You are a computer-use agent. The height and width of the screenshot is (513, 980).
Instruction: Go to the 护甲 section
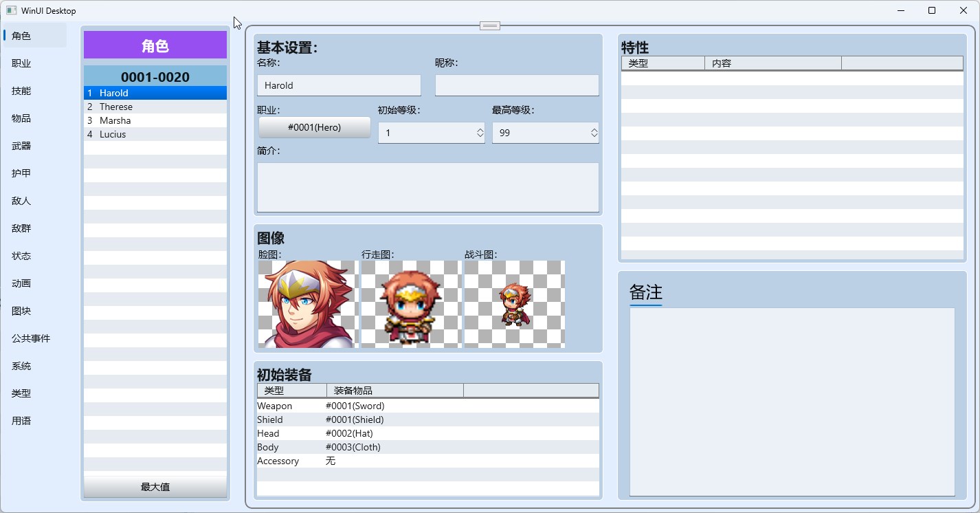point(34,173)
